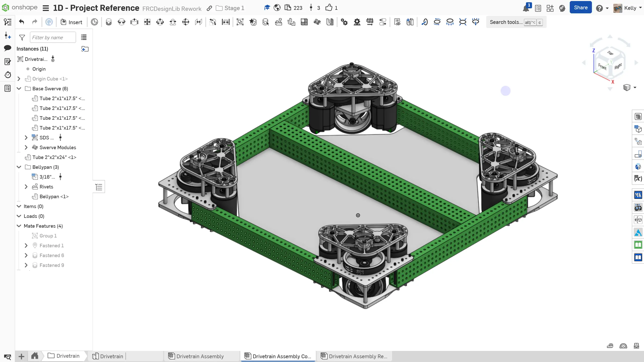Open the MK extension panel icon

(638, 195)
